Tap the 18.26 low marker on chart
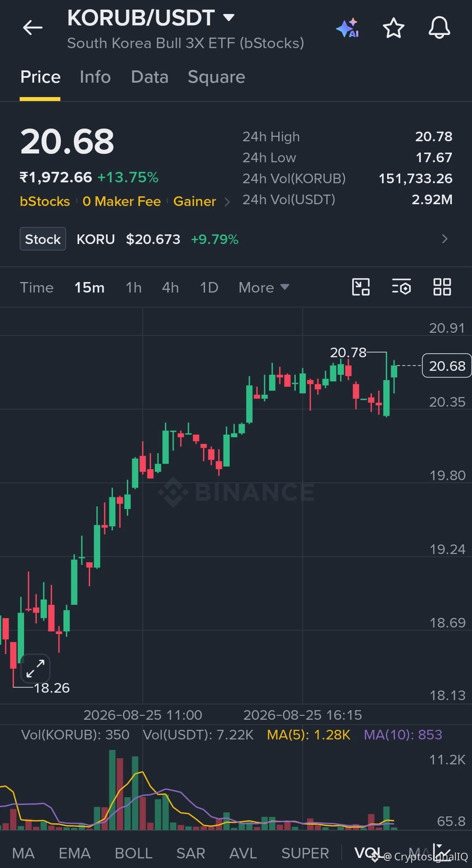This screenshot has width=472, height=868. (x=52, y=688)
